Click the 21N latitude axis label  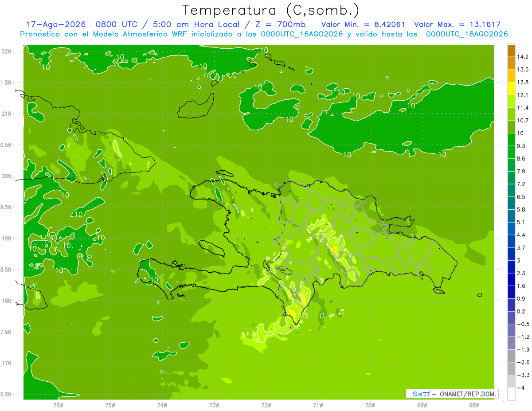click(7, 114)
